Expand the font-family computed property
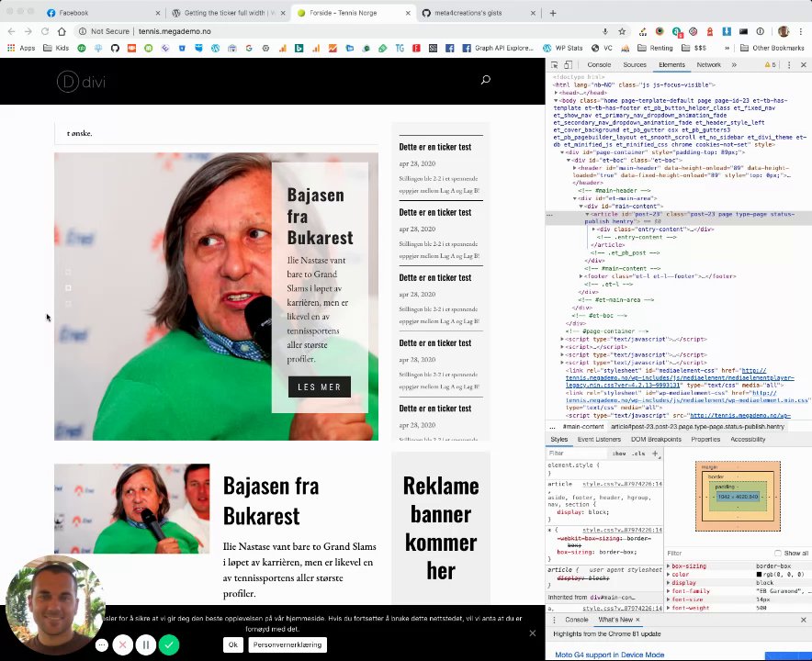 pos(669,590)
